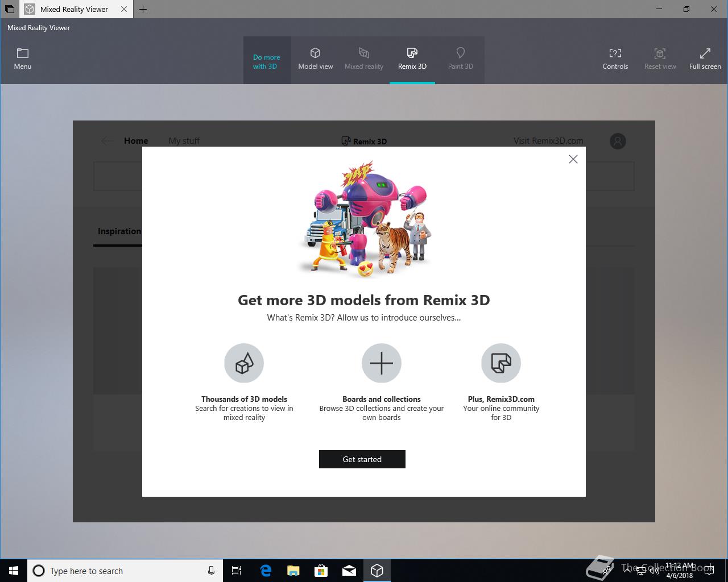
Task: Open the Mail app from the taskbar
Action: coord(349,571)
